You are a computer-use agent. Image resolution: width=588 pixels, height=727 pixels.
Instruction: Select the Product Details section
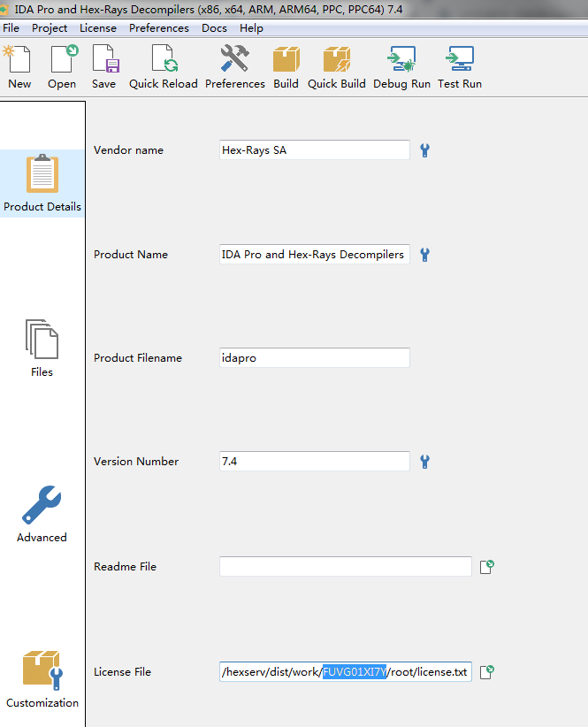click(42, 184)
